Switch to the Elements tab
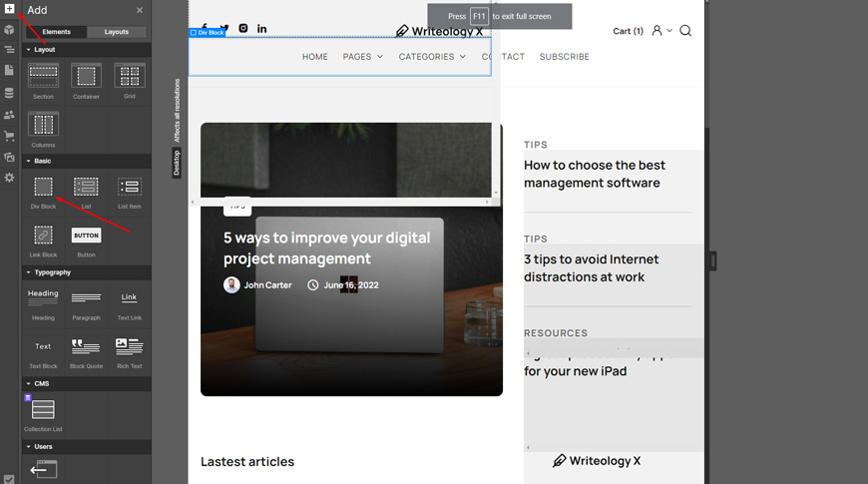The height and width of the screenshot is (484, 868). [x=57, y=32]
